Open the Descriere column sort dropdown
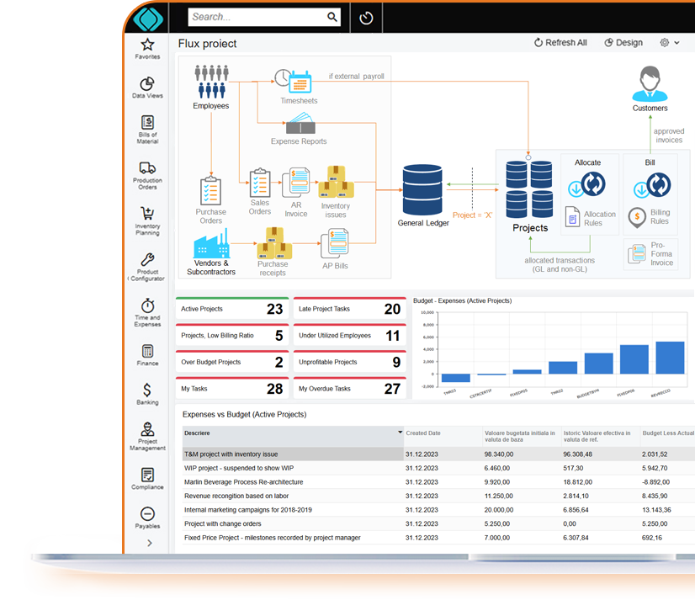Viewport: 695px width, 616px height. click(x=400, y=433)
